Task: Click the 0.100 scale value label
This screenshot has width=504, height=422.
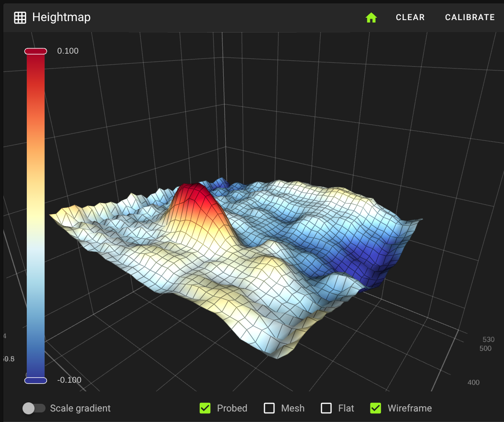Action: point(68,51)
